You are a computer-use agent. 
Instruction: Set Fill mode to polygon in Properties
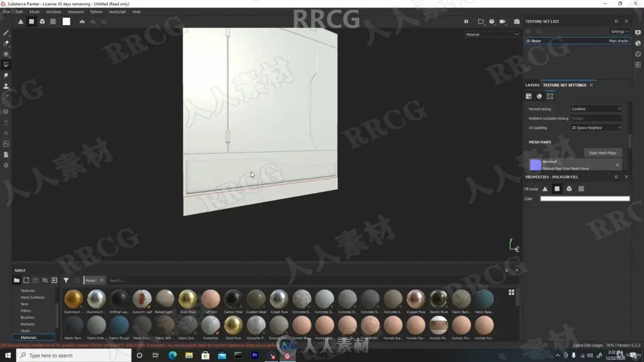pos(557,189)
